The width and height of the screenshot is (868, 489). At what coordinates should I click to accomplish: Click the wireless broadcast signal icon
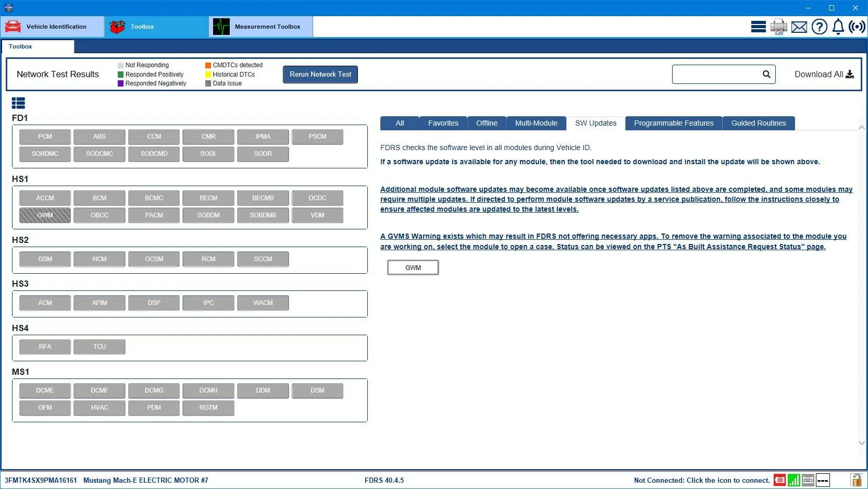click(857, 27)
